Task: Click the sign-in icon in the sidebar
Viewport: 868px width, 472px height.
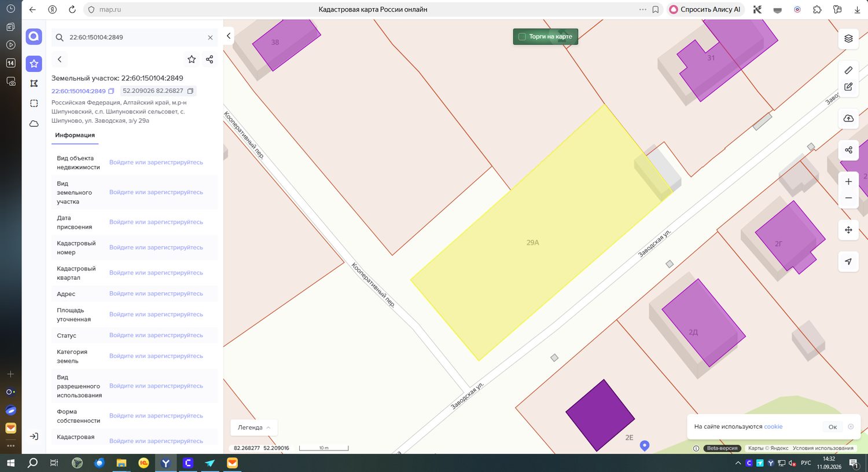Action: click(x=34, y=436)
